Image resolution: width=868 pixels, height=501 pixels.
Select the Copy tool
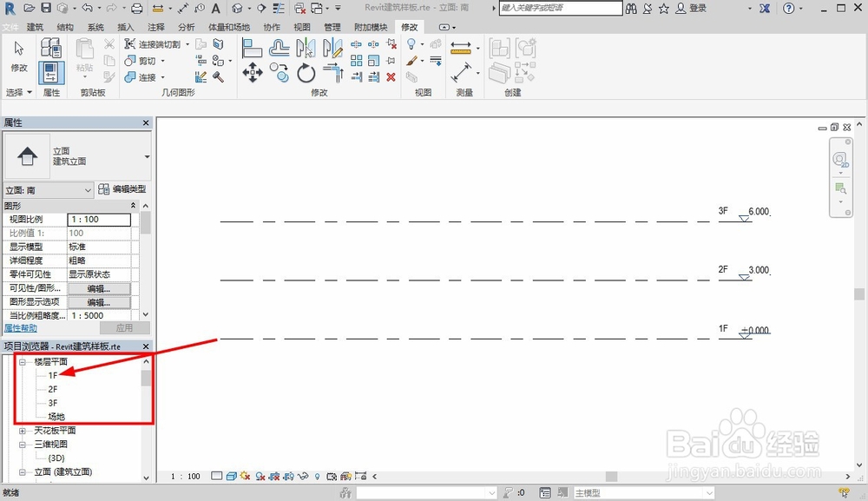coord(279,73)
